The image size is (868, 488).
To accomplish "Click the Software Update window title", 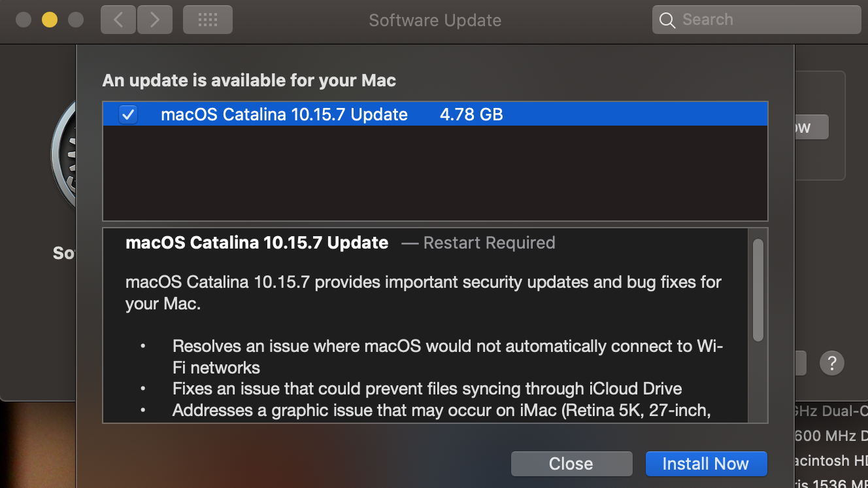I will [x=435, y=20].
